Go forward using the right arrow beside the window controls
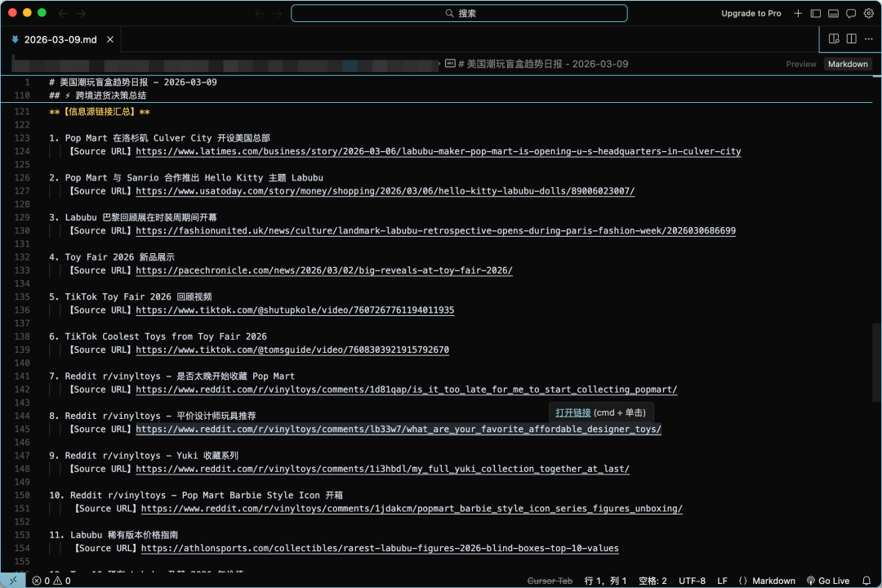882x588 pixels. tap(81, 13)
